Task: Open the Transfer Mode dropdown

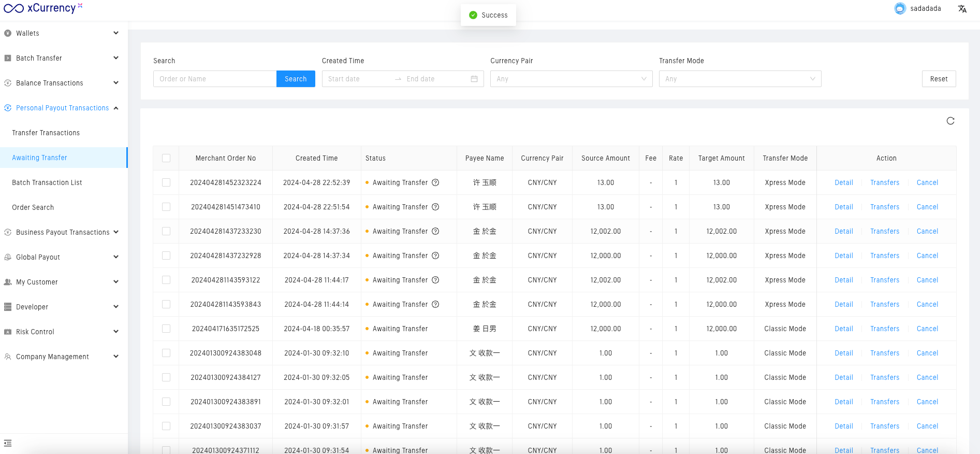Action: click(739, 79)
